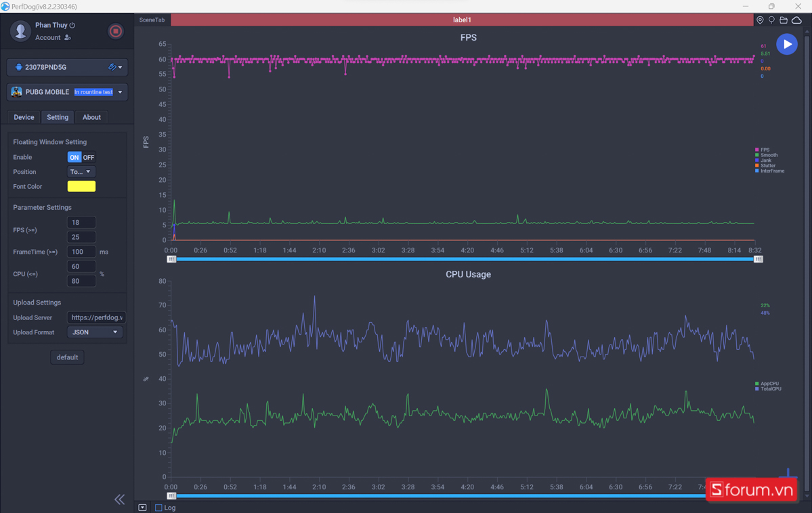812x513 pixels.
Task: Pick the yellow Font Color swatch
Action: click(x=81, y=186)
